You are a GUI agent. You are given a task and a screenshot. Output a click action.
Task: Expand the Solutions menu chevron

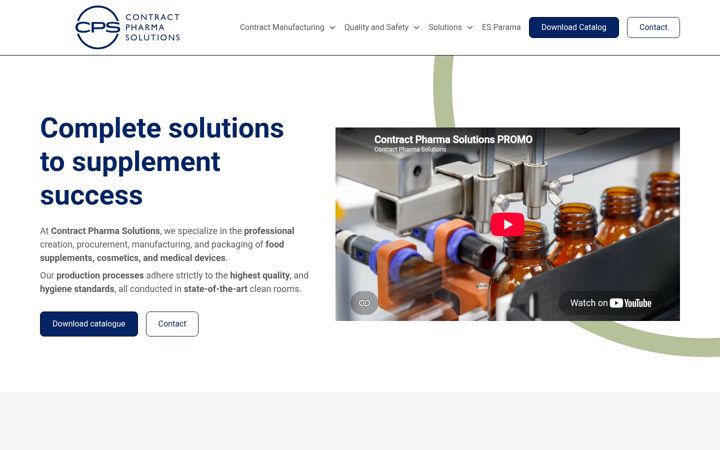point(470,28)
